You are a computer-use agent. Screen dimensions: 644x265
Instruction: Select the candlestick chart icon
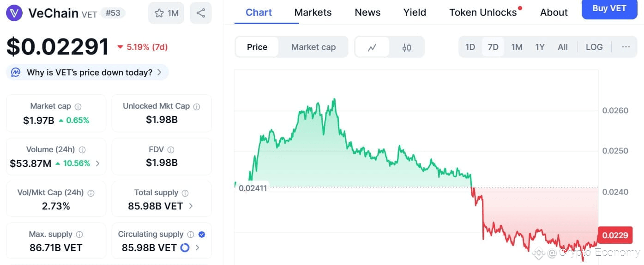pos(406,47)
